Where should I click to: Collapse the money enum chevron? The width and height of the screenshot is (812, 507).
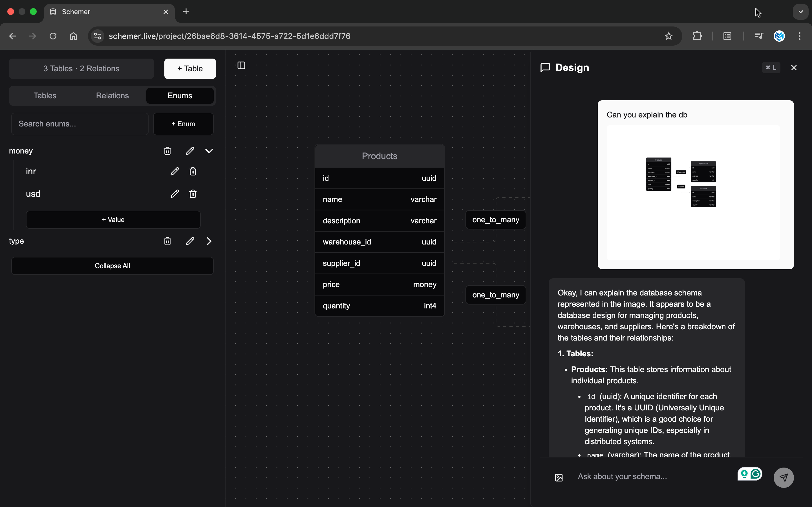click(x=209, y=151)
